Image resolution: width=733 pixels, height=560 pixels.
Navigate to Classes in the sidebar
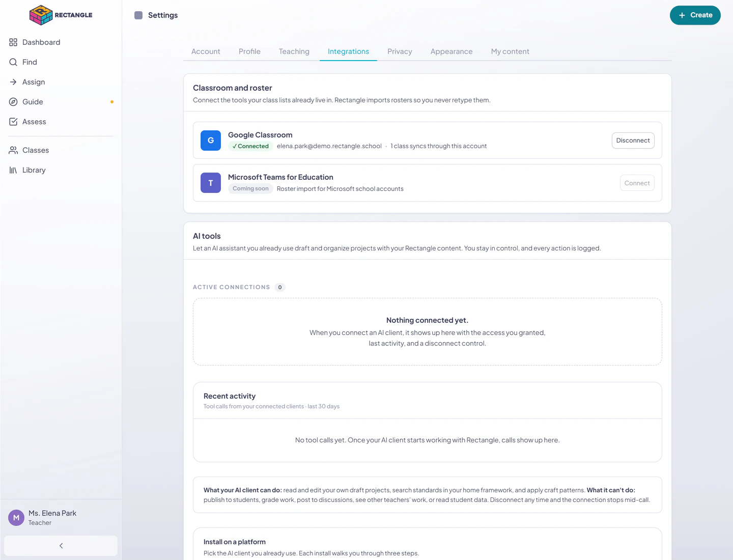[61, 150]
